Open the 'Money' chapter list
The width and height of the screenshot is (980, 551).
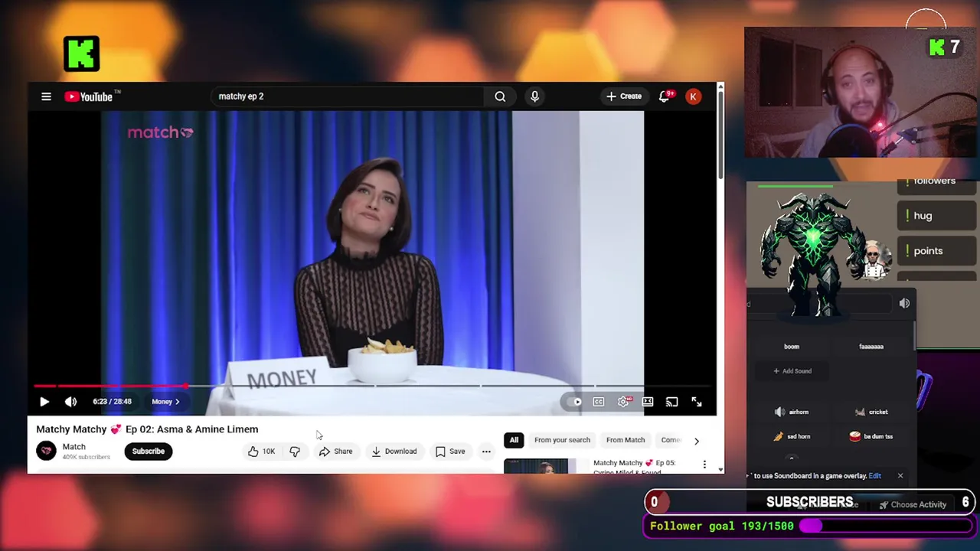point(165,402)
